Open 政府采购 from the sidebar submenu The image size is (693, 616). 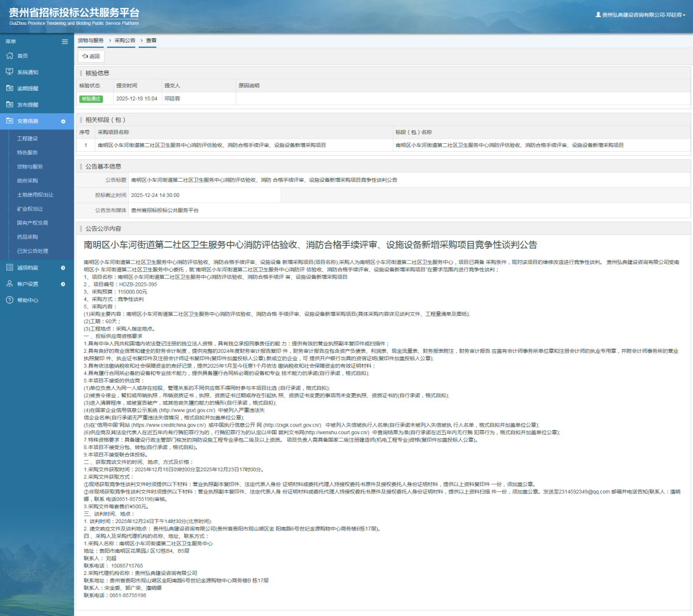(27, 181)
